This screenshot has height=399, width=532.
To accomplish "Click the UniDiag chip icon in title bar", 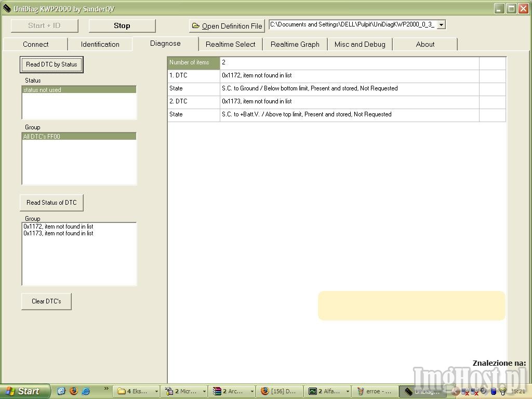I will [7, 8].
